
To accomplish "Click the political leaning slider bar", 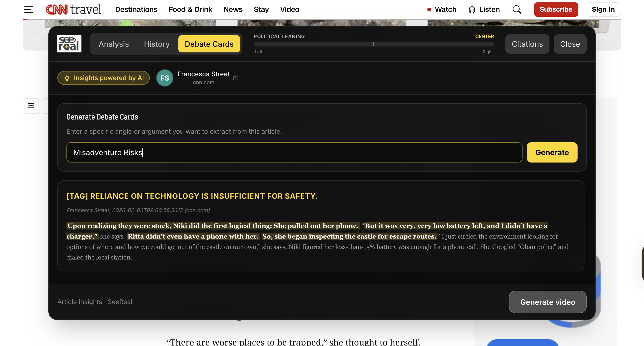I will point(373,44).
